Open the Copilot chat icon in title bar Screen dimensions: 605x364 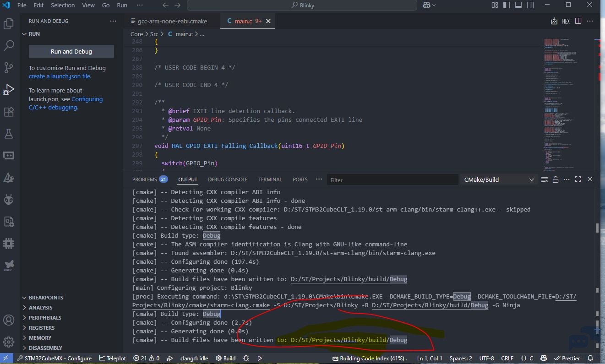[x=426, y=5]
